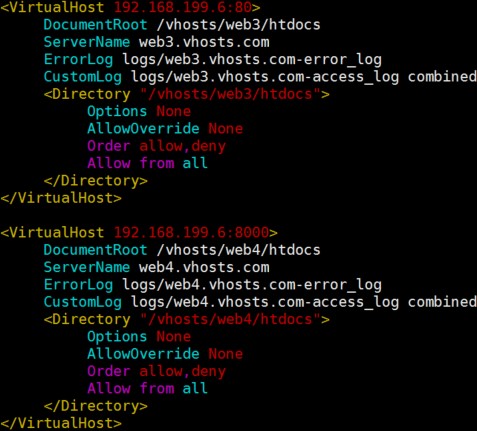Click the closing </Directory> tag in web4 block
The height and width of the screenshot is (431, 477).
coord(96,406)
